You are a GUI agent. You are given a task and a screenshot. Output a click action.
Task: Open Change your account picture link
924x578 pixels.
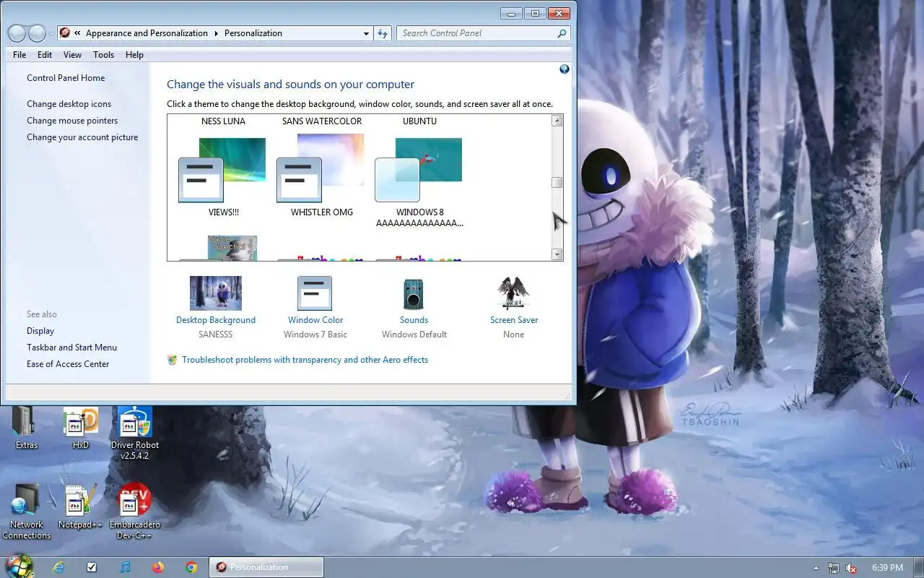(82, 137)
